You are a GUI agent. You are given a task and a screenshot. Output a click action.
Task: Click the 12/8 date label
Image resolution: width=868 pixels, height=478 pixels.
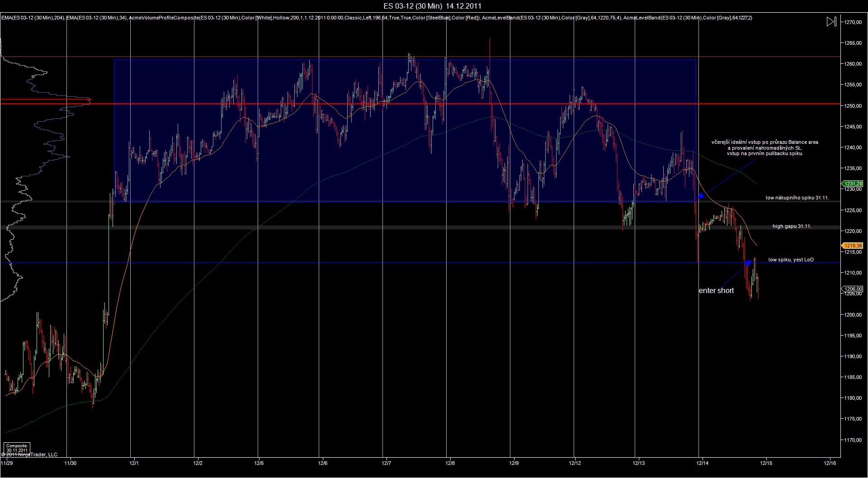coord(450,463)
